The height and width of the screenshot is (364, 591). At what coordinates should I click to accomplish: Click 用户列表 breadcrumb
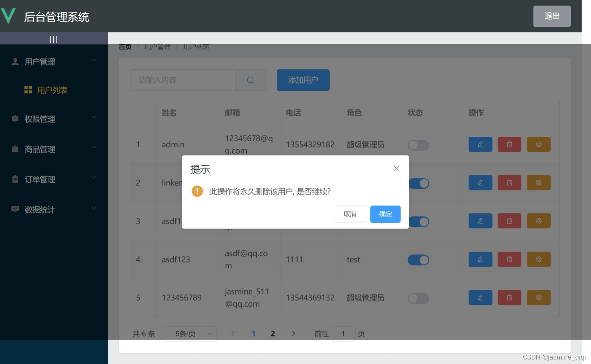[196, 47]
